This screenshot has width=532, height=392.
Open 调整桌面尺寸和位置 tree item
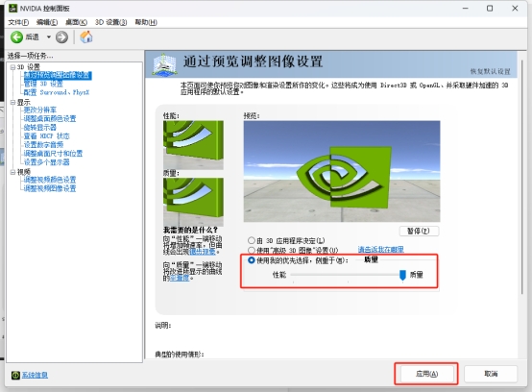[x=53, y=154]
